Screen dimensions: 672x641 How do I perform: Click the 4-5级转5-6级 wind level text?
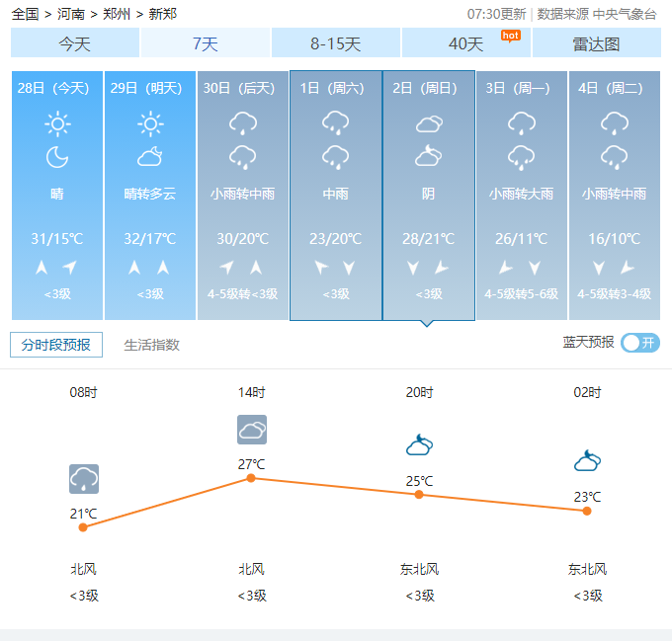521,293
